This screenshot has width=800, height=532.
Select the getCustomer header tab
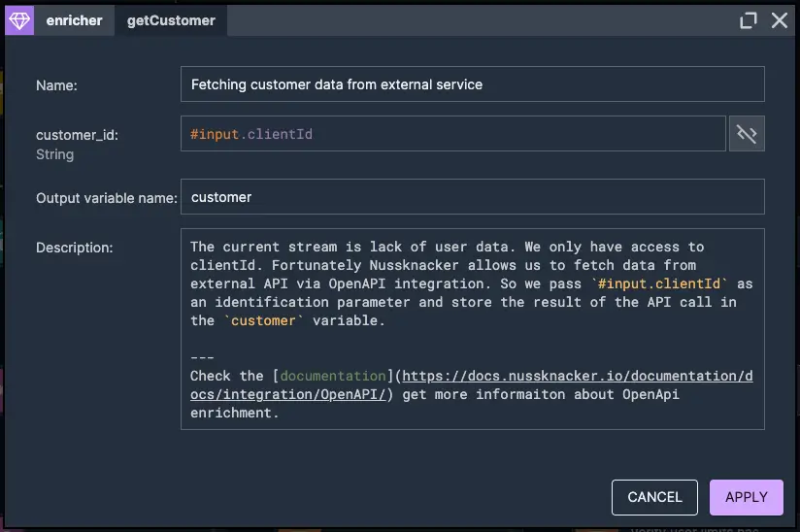click(x=171, y=20)
